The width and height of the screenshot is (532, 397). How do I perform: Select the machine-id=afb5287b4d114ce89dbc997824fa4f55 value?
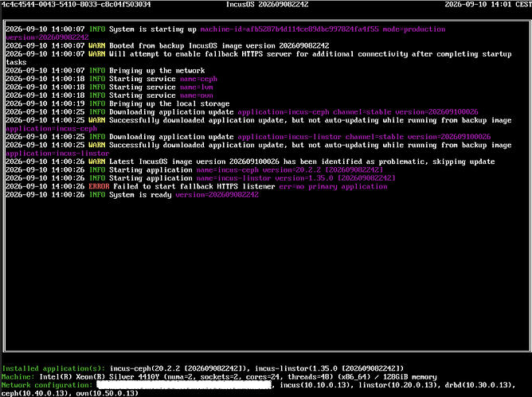click(289, 29)
